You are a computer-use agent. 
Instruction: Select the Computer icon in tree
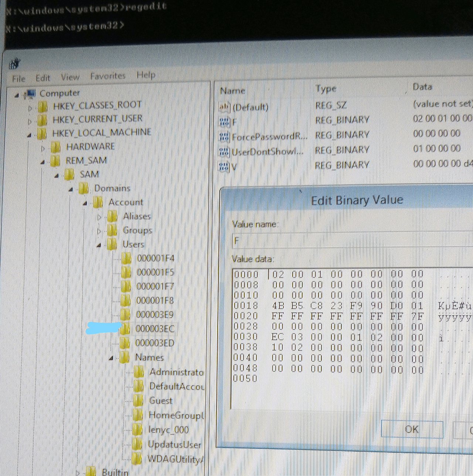click(x=30, y=94)
